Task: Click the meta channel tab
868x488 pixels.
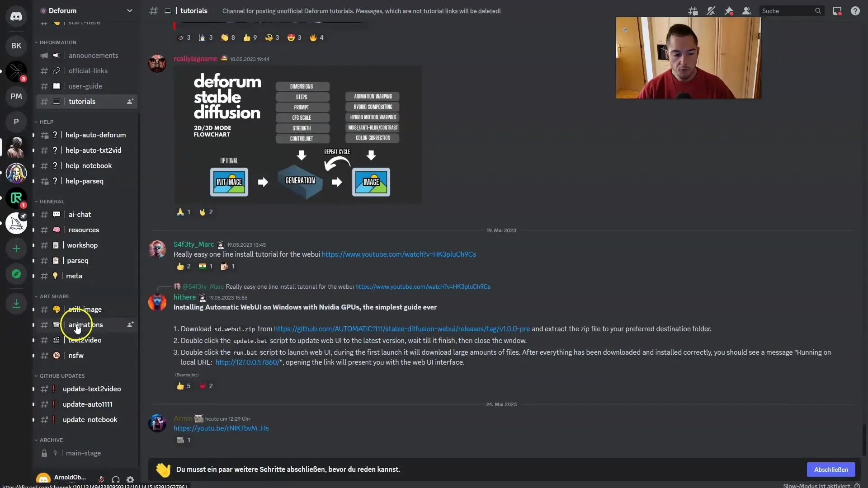Action: pos(74,275)
